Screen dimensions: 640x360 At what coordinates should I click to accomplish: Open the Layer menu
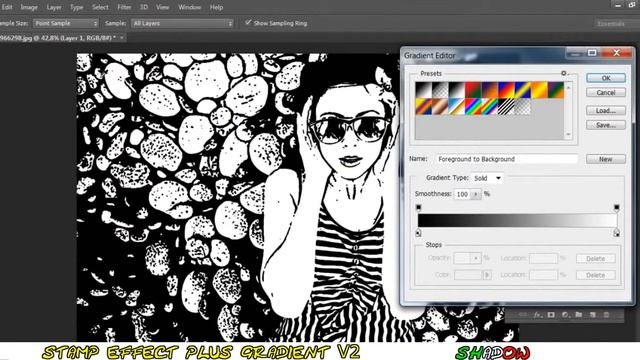[54, 7]
